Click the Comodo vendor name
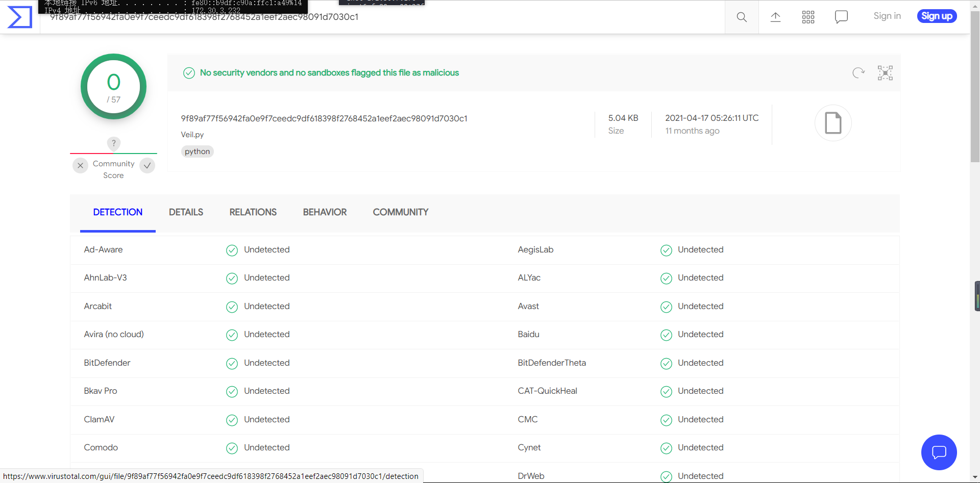This screenshot has width=980, height=483. point(101,448)
